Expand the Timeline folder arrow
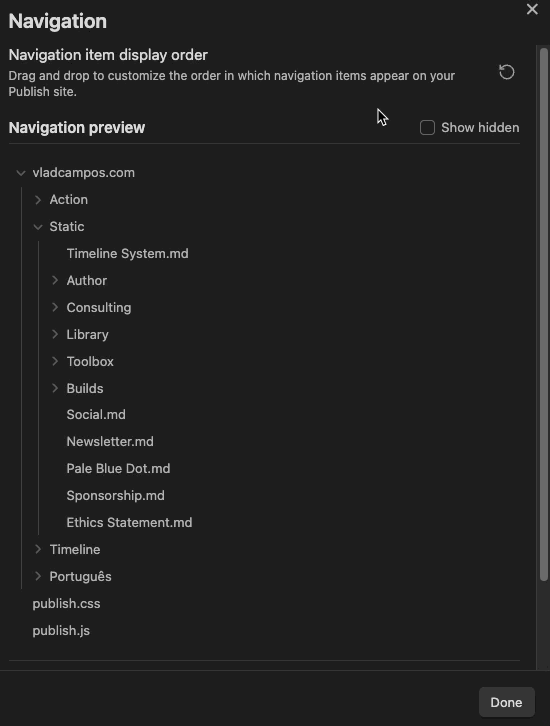 tap(38, 549)
